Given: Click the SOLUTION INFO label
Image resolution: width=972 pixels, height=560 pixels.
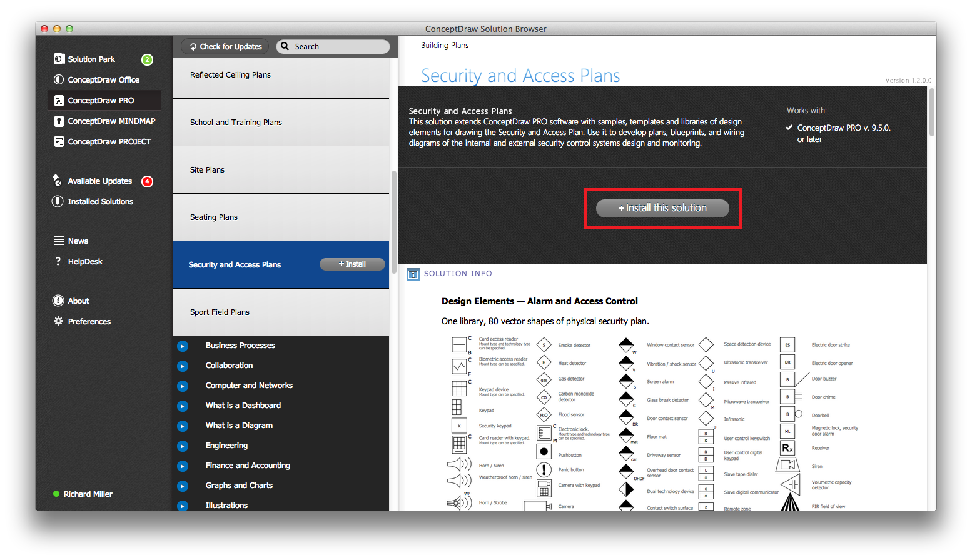Looking at the screenshot, I should pos(458,274).
